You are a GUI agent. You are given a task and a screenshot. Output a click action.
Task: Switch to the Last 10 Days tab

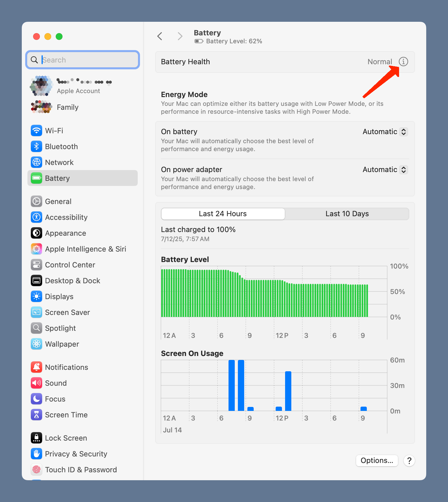click(347, 214)
